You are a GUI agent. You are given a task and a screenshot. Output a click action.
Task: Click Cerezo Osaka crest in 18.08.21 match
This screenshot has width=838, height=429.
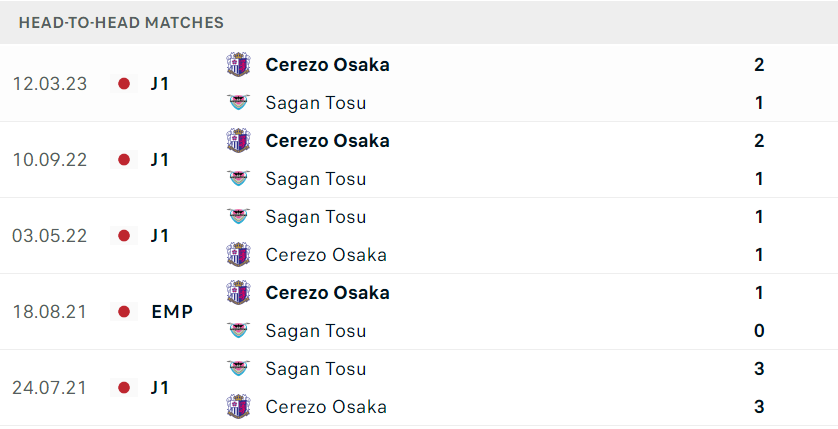(x=238, y=293)
